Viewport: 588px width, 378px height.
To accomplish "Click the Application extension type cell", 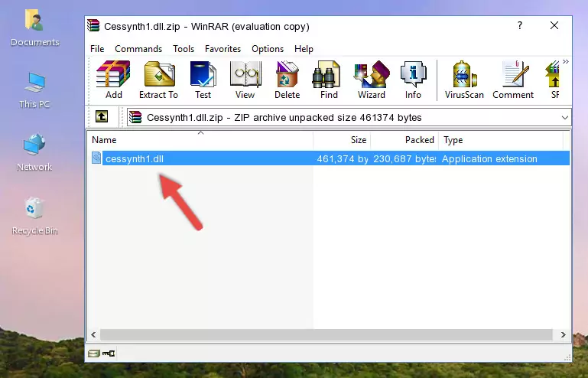I will click(489, 159).
